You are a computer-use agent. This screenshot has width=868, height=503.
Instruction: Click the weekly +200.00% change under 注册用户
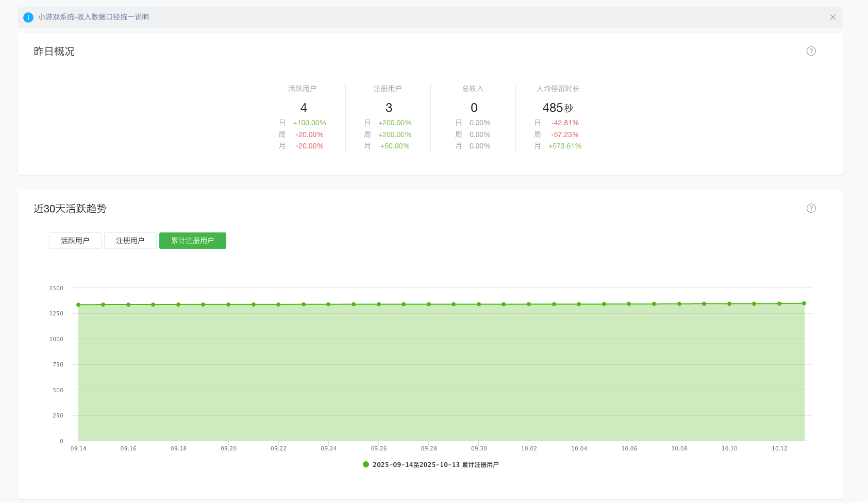coord(395,135)
